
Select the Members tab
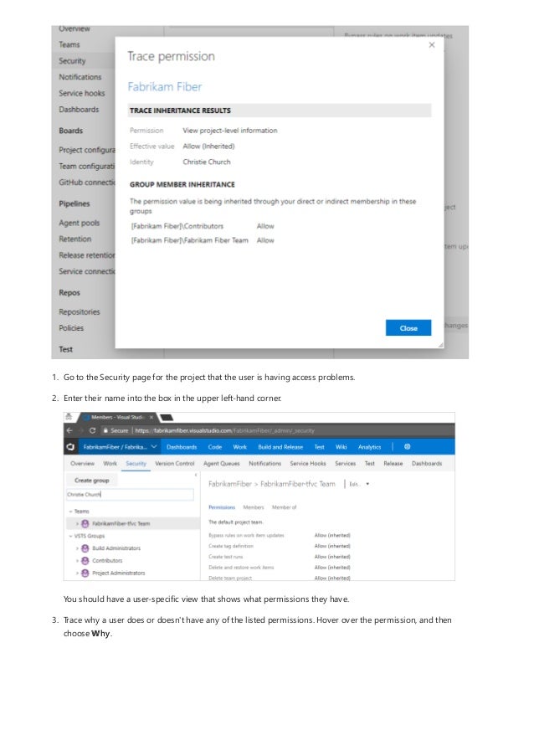(x=254, y=507)
